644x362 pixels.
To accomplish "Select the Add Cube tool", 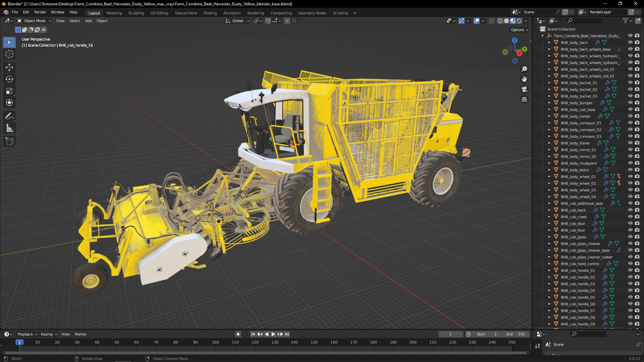I will 9,141.
